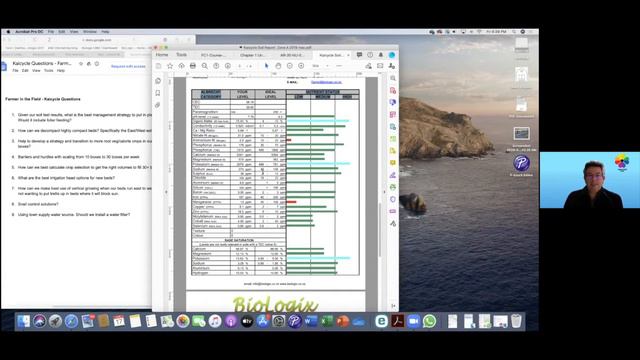Zoom out with the minus circle icon
640x360 pixels.
click(x=289, y=66)
